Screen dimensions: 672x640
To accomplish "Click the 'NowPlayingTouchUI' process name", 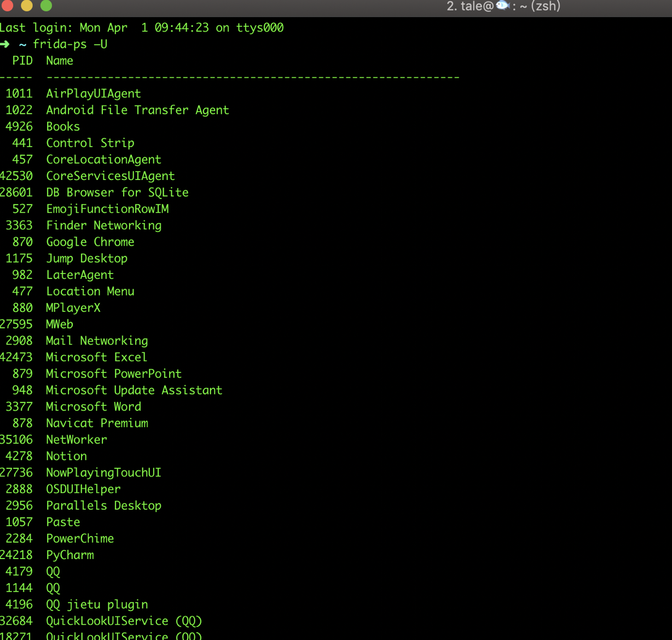I will tap(104, 473).
